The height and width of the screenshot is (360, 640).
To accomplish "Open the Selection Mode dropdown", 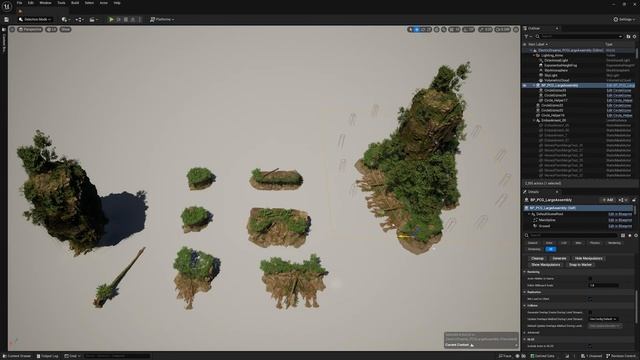I will point(35,19).
